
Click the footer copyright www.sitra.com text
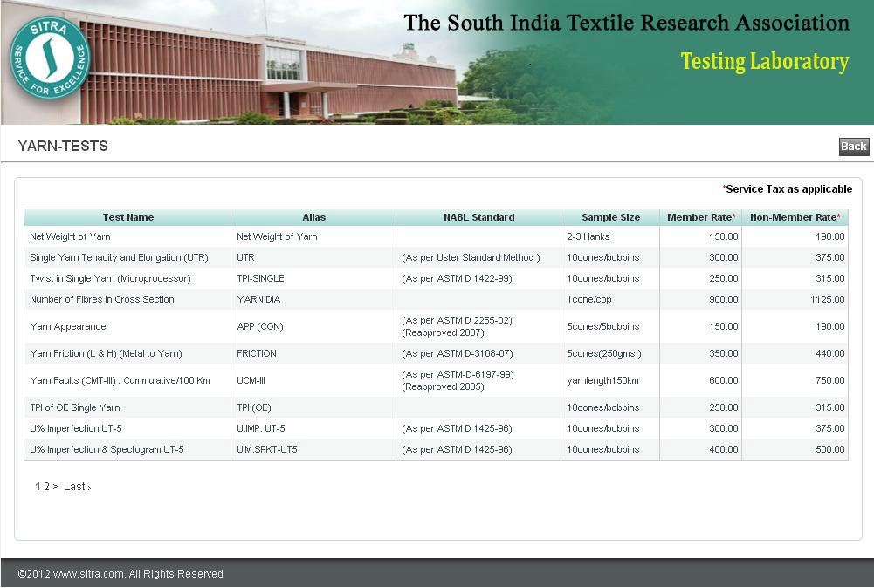120,574
